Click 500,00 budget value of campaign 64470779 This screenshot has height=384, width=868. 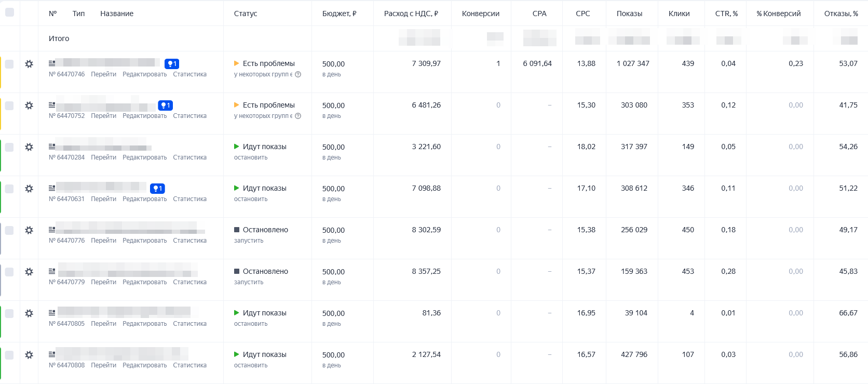pos(333,272)
